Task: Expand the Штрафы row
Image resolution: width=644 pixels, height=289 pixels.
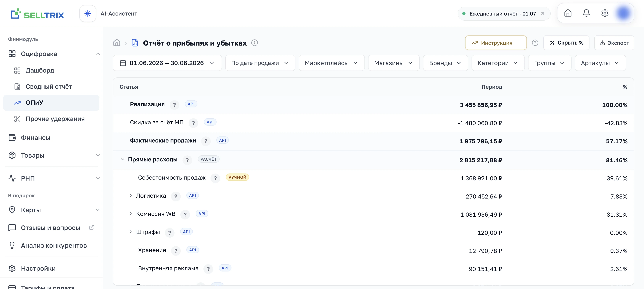Action: click(x=130, y=232)
